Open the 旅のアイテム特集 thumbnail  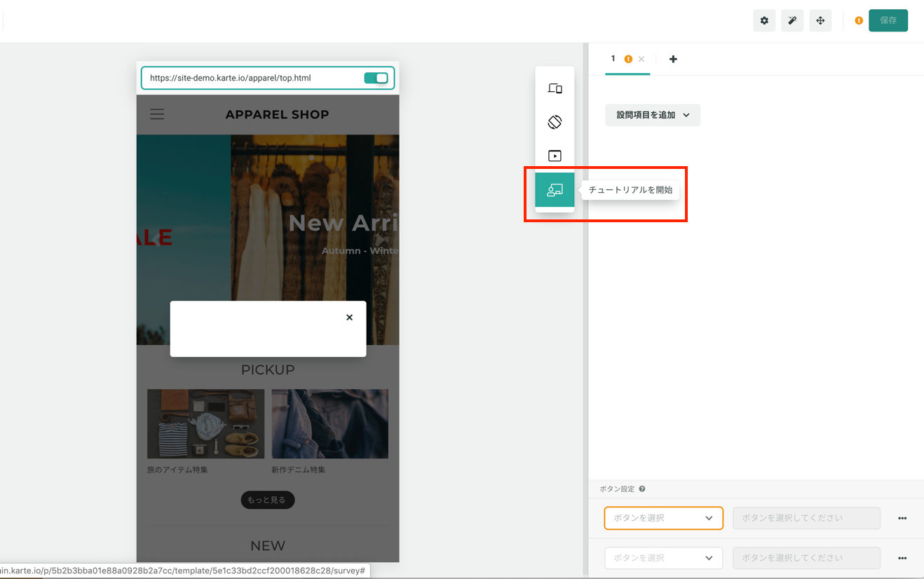(205, 424)
